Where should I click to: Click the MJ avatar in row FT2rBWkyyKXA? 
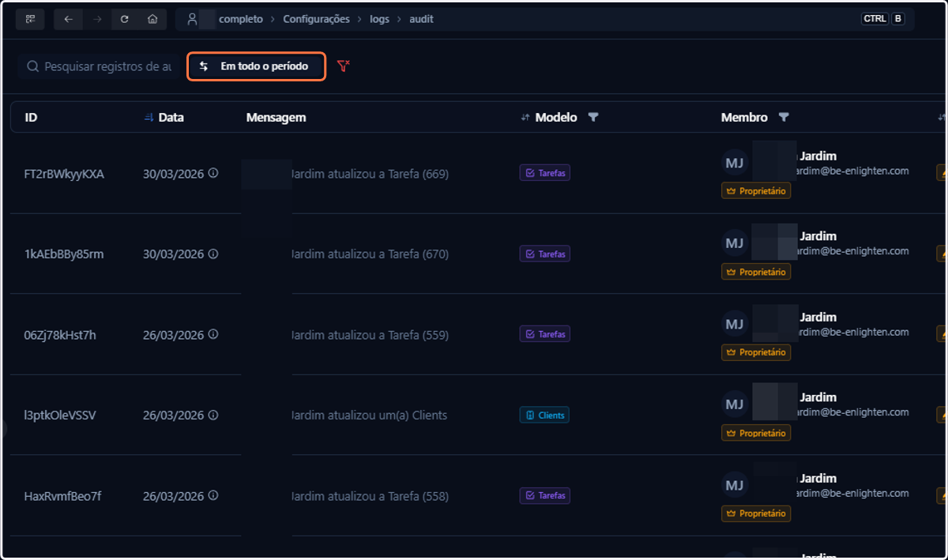point(735,163)
